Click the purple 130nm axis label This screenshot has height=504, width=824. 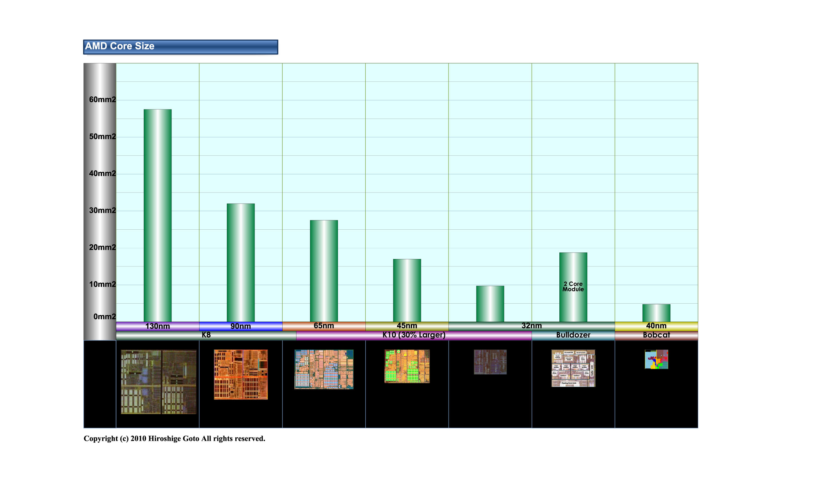[x=157, y=326]
